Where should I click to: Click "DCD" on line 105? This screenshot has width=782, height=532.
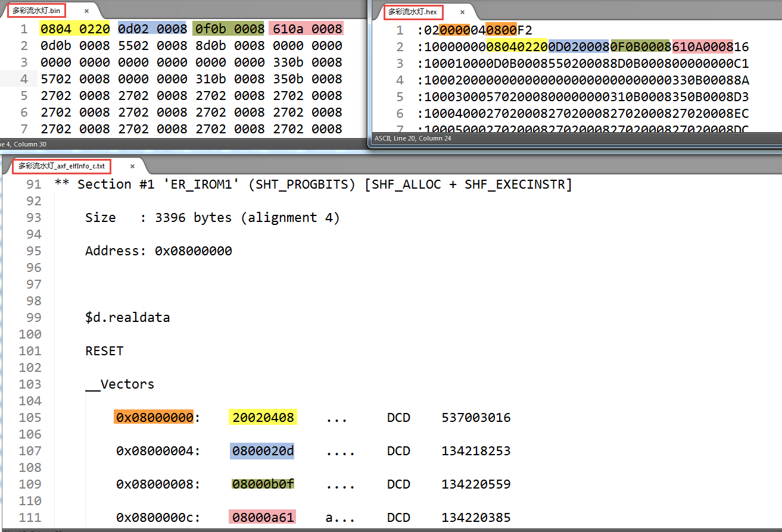click(398, 417)
